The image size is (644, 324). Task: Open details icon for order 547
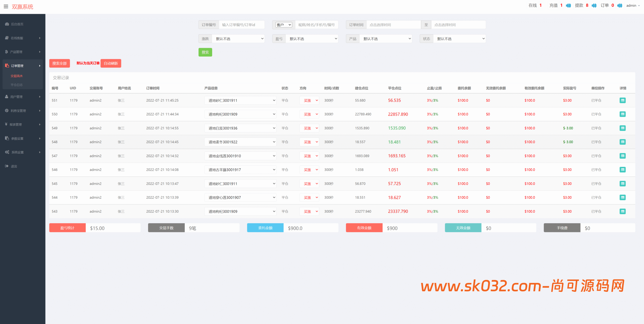pos(622,156)
